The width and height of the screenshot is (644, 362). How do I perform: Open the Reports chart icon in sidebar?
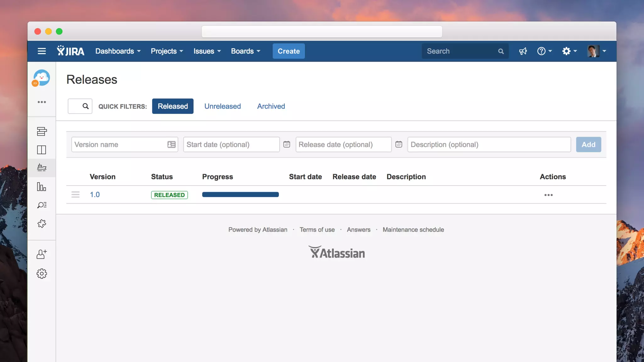pyautogui.click(x=42, y=187)
